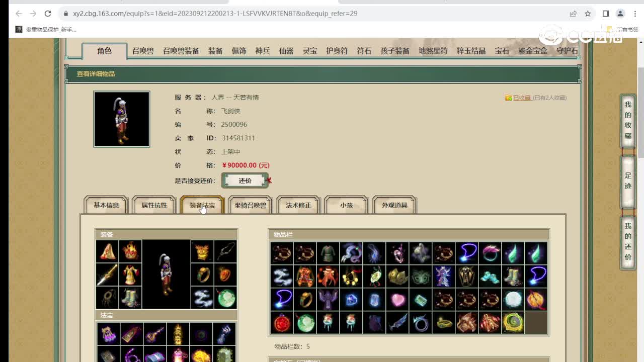This screenshot has height=362, width=644.
Task: Select the flaming crown equipment icon
Action: [x=130, y=251]
